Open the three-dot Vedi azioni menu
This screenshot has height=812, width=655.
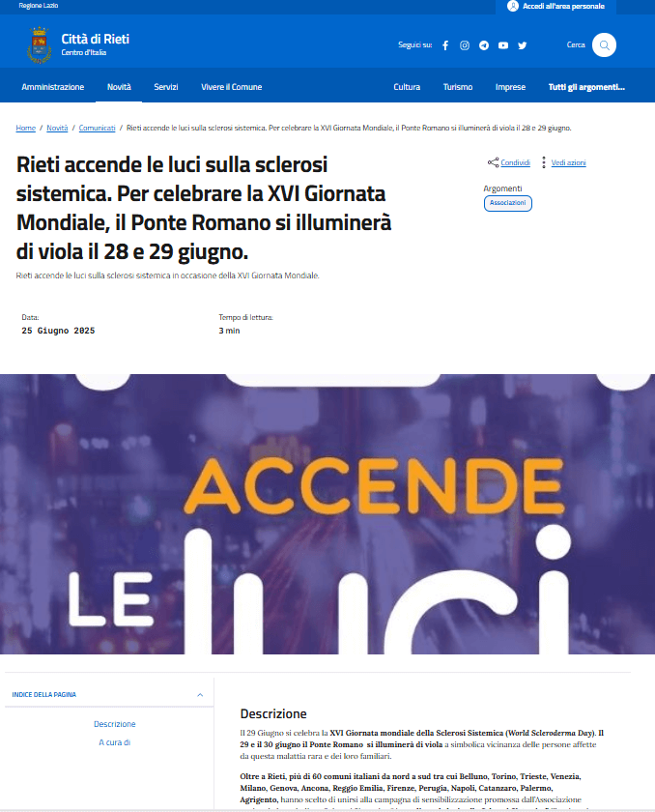coord(543,162)
